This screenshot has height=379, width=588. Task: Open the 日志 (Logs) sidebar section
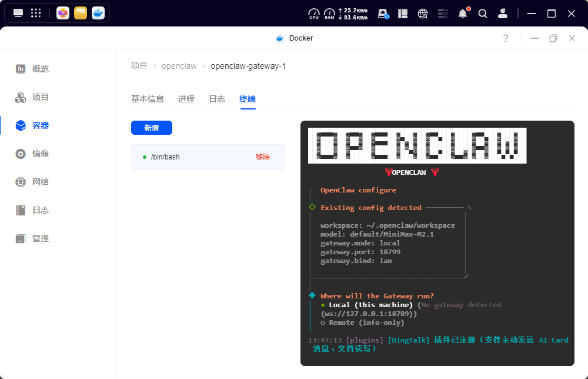point(35,210)
